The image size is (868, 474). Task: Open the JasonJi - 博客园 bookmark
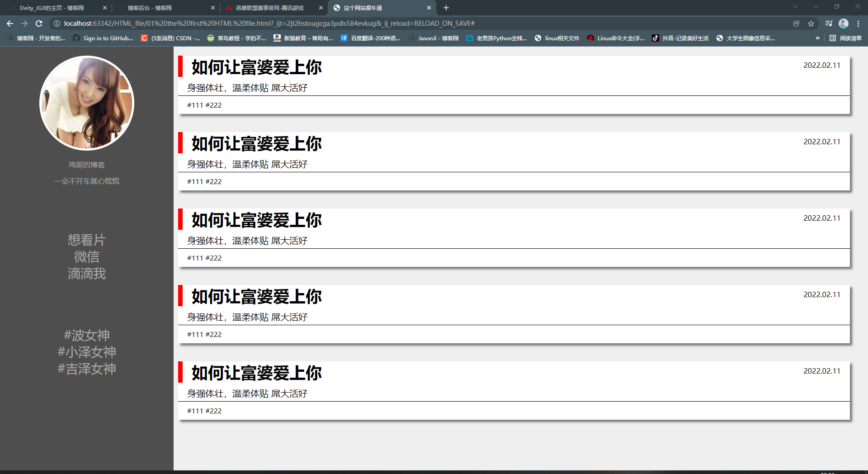(433, 38)
